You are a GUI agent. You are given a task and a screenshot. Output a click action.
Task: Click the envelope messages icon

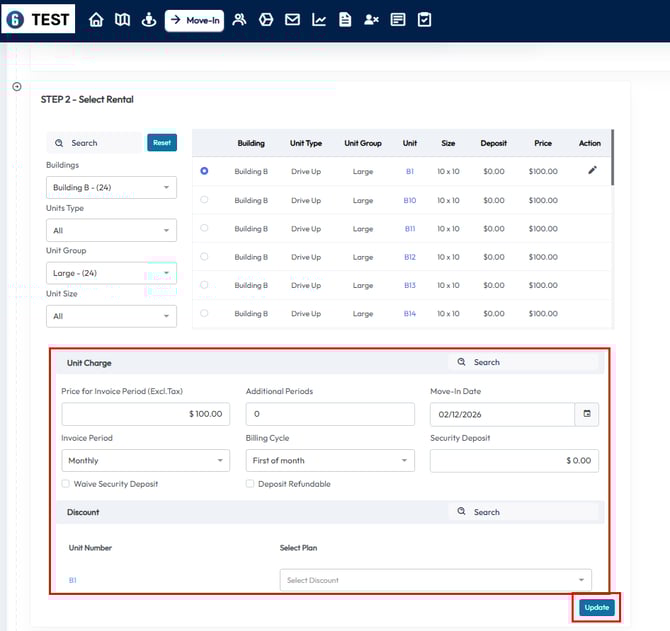pos(292,20)
